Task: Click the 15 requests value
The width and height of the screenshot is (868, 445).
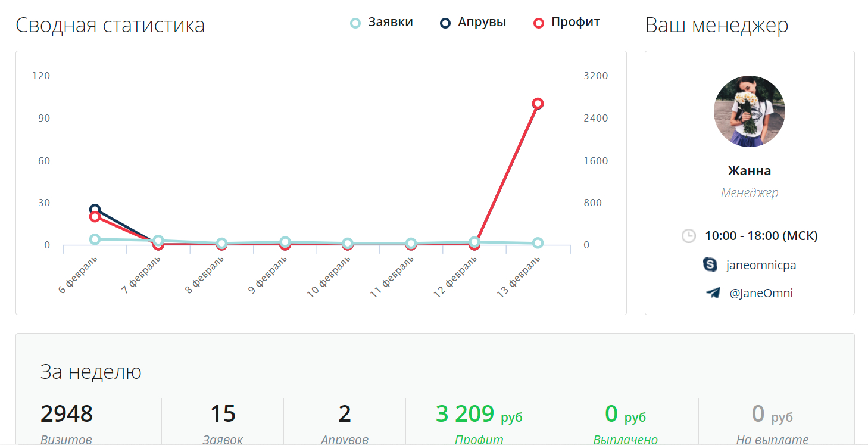Action: [x=223, y=413]
